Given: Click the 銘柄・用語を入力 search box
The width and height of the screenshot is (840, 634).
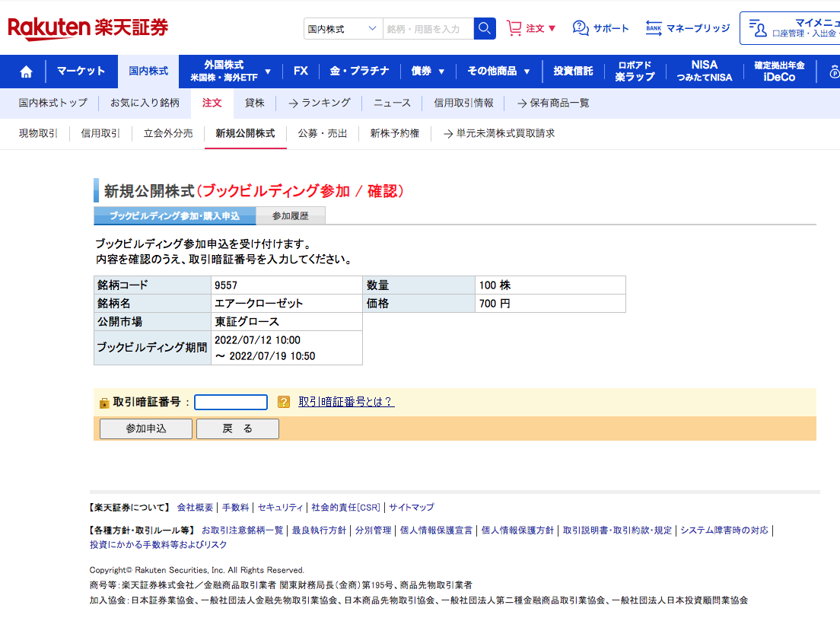Looking at the screenshot, I should click(x=428, y=29).
